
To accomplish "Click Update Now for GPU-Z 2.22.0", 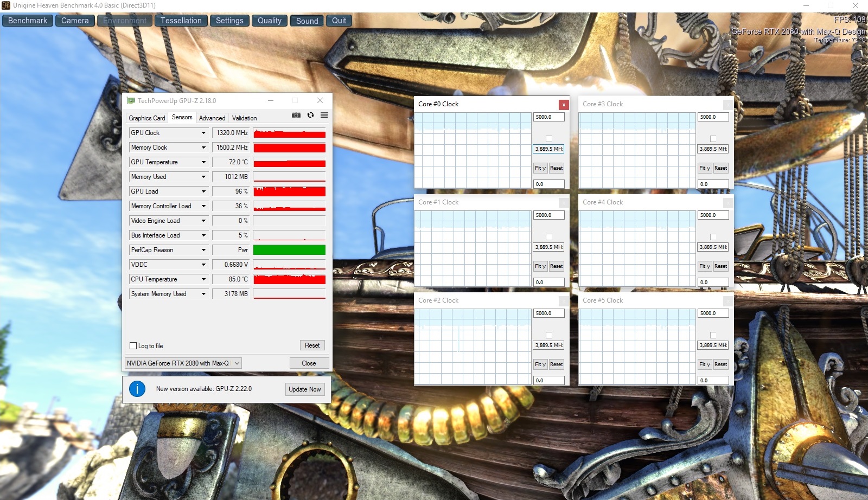I will click(305, 389).
